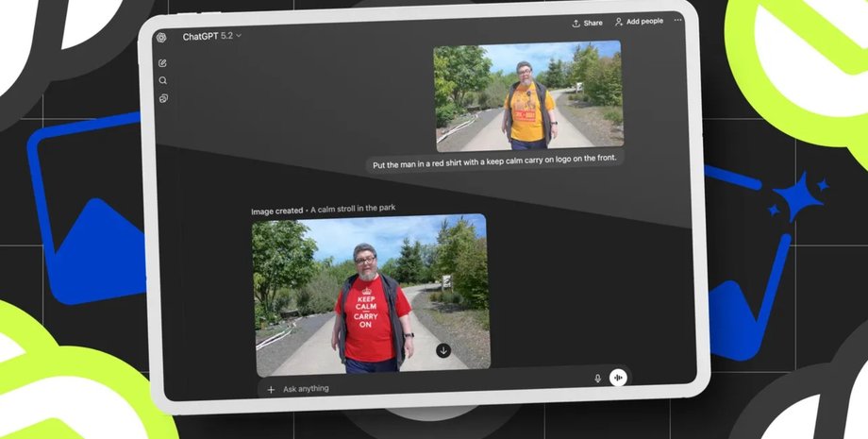Start voice mode with waveform button
This screenshot has height=439, width=868.
[619, 377]
